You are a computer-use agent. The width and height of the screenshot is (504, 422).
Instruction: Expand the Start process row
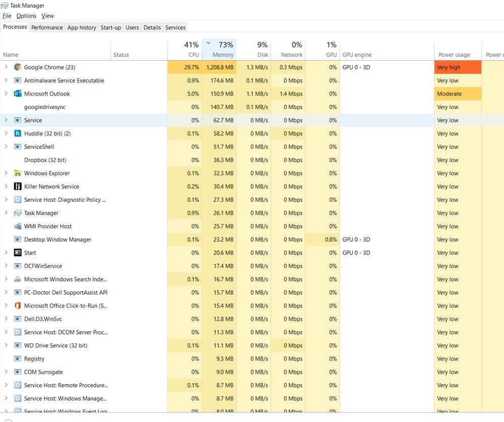coord(6,252)
